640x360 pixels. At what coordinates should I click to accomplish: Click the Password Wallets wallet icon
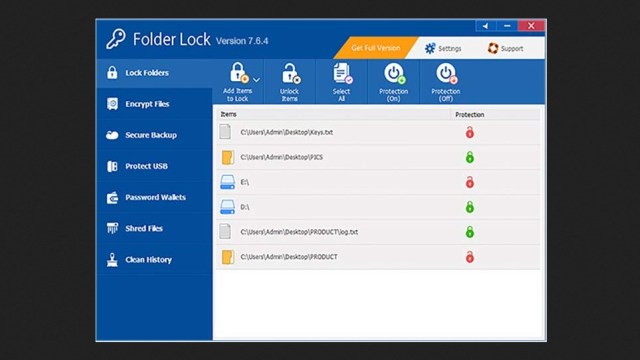coord(112,198)
